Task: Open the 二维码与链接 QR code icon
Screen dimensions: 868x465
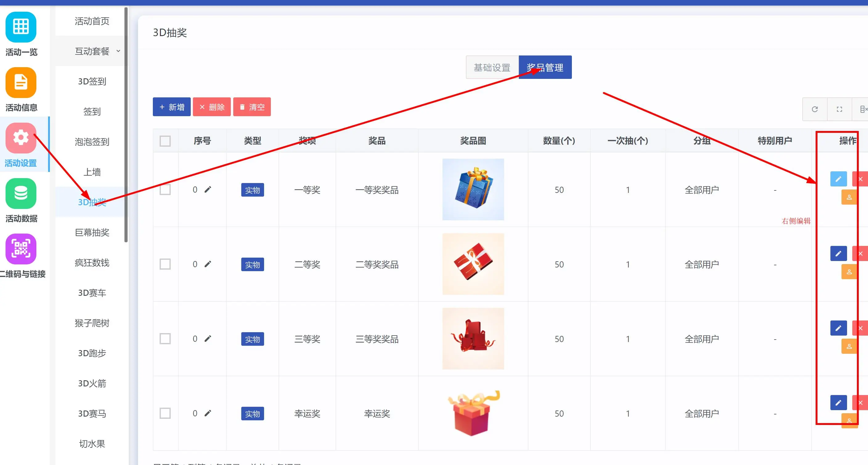Action: pos(21,249)
